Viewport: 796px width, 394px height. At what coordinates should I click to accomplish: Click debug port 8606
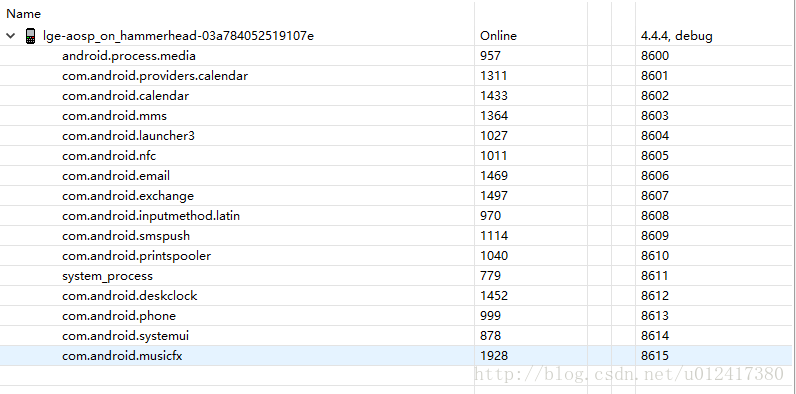pos(655,176)
